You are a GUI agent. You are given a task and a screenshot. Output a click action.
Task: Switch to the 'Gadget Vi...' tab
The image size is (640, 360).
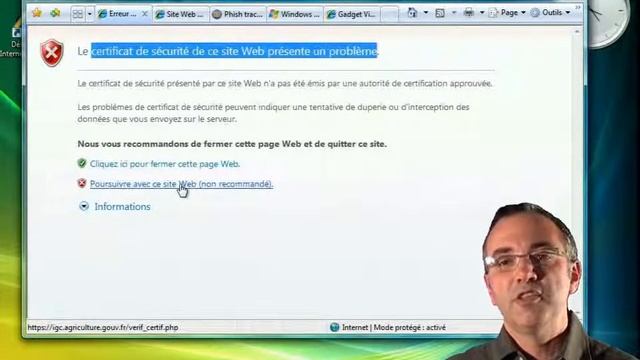coord(352,14)
